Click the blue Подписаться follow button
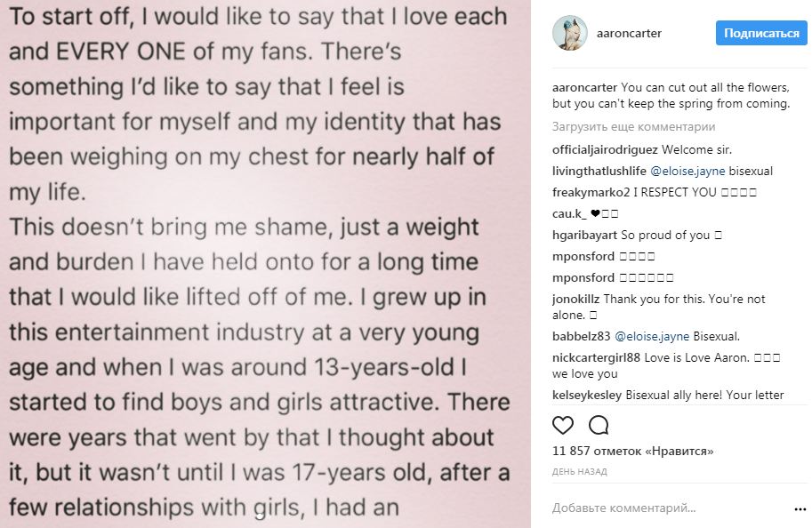812x528 pixels. click(x=761, y=34)
